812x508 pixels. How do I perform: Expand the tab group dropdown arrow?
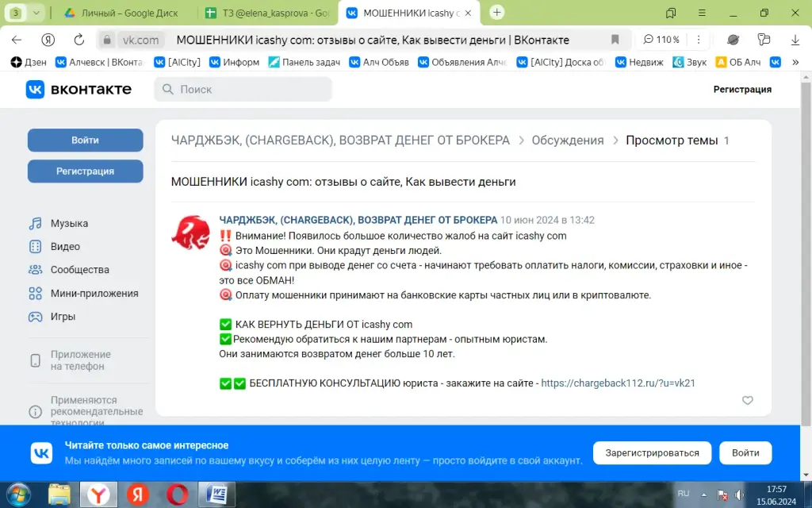pyautogui.click(x=36, y=13)
